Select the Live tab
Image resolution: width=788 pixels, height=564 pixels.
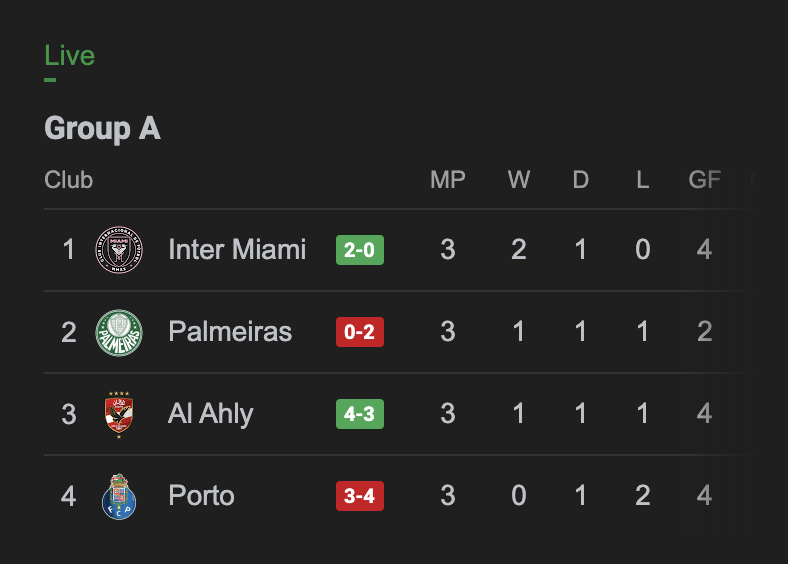[69, 55]
